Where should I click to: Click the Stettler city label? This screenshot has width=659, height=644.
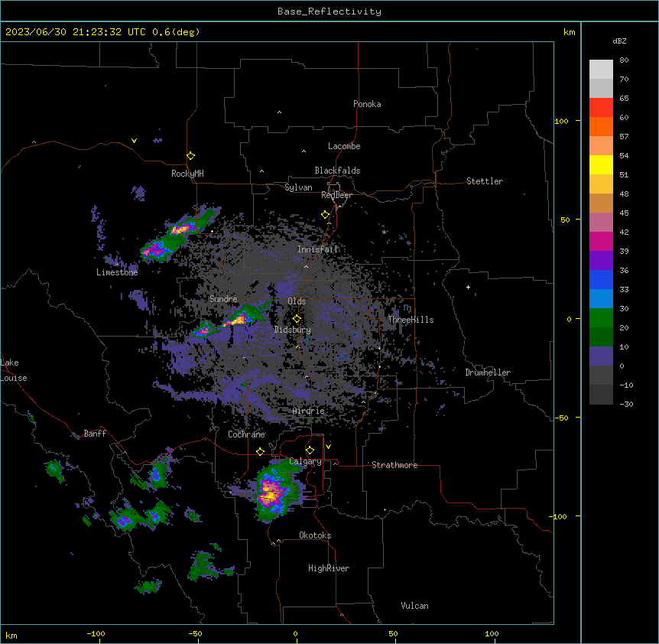coord(485,181)
